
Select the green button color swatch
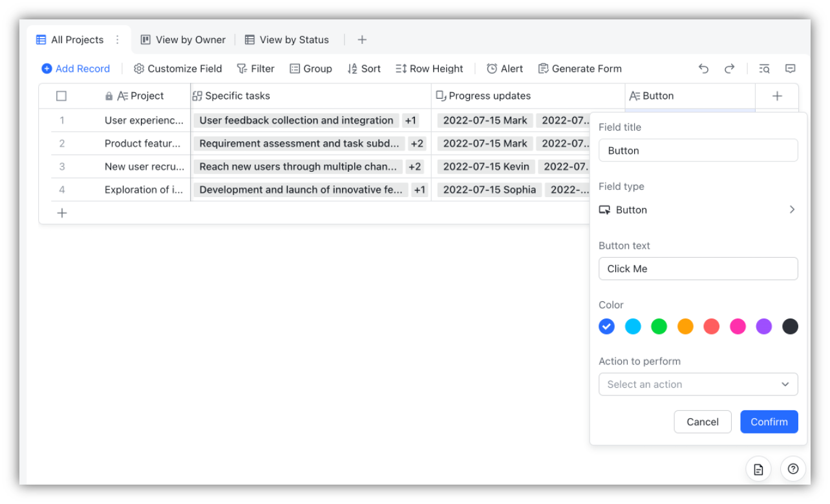tap(659, 326)
